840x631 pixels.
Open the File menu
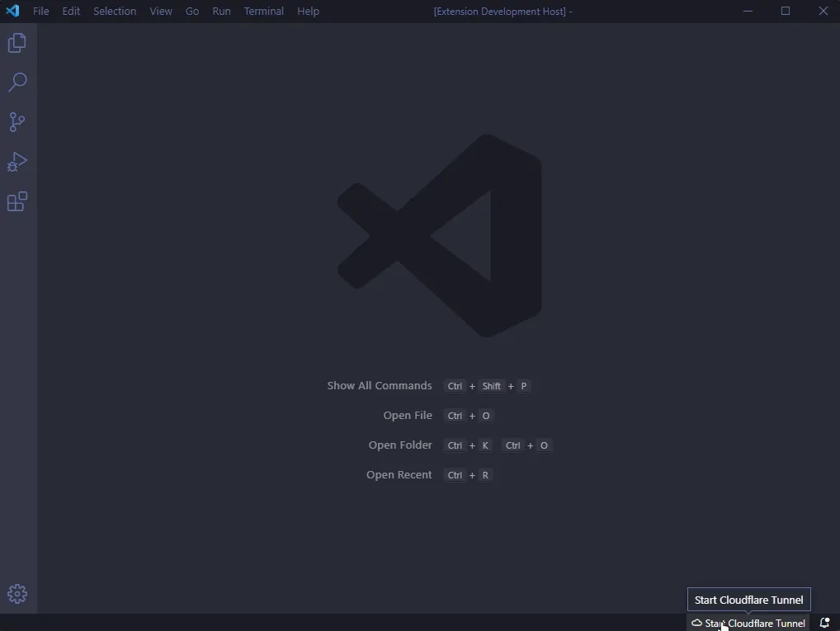point(40,11)
